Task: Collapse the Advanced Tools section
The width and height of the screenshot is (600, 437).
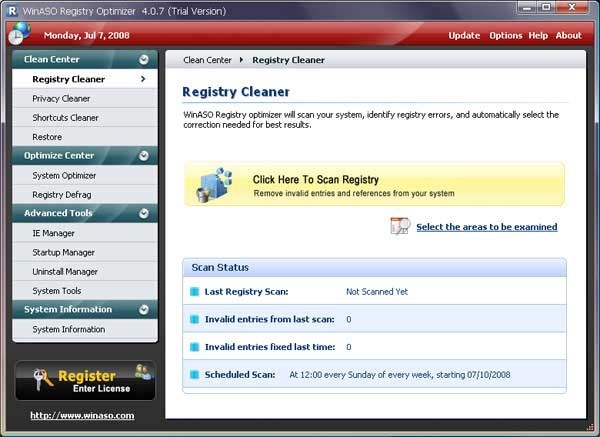Action: [x=144, y=214]
